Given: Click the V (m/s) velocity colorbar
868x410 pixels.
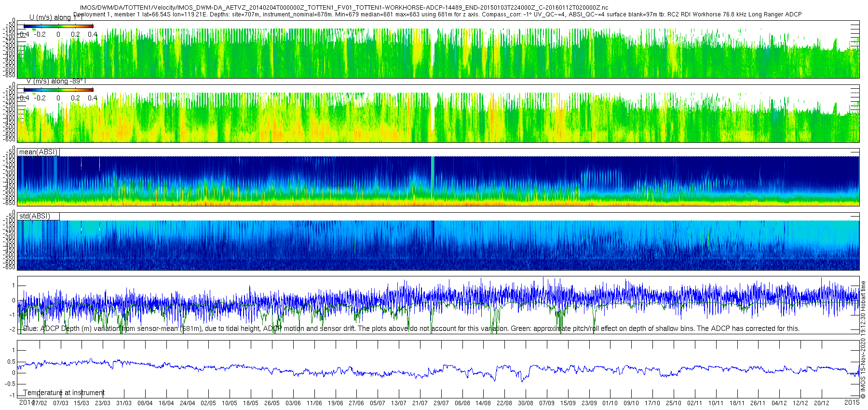Looking at the screenshot, I should (x=58, y=90).
